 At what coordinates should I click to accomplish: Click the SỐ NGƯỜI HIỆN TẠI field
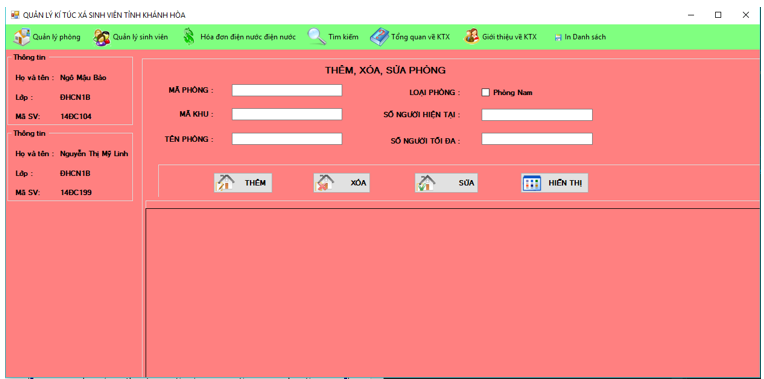[x=537, y=115]
